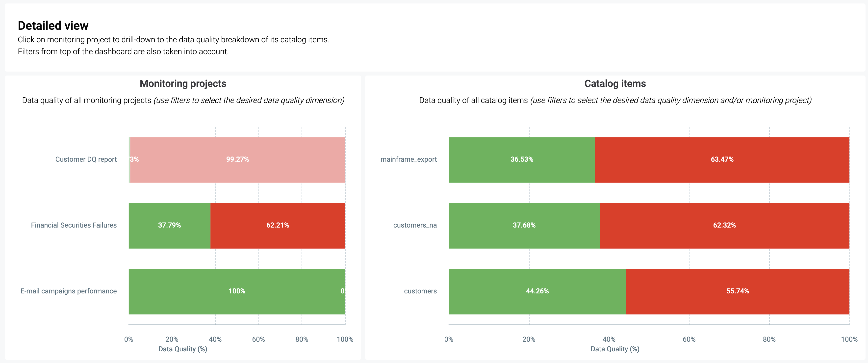Viewport: 868px width, 363px height.
Task: Click the Monitoring projects Data Quality (%) axis title
Action: (183, 349)
